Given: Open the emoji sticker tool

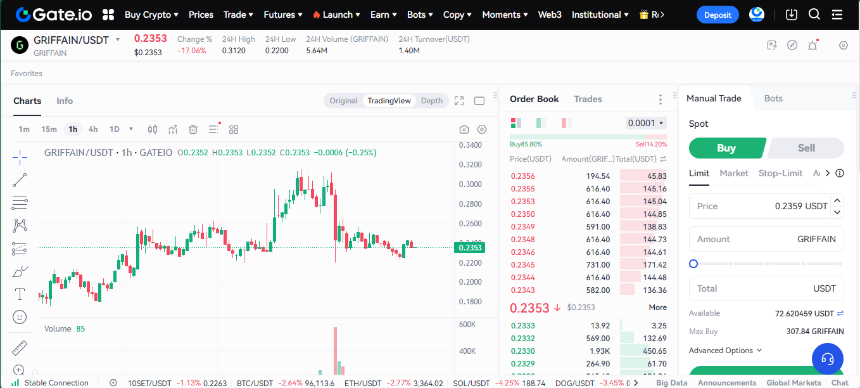Looking at the screenshot, I should (20, 317).
